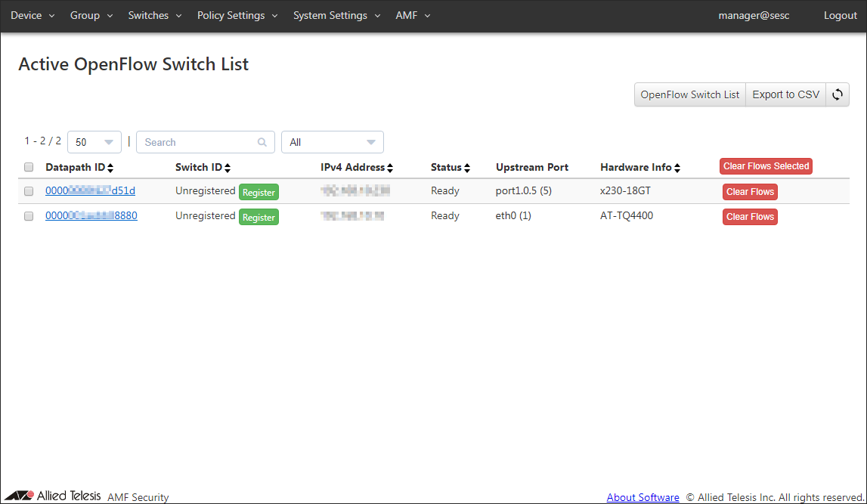Open the About Software link
The height and width of the screenshot is (504, 867).
coord(643,497)
